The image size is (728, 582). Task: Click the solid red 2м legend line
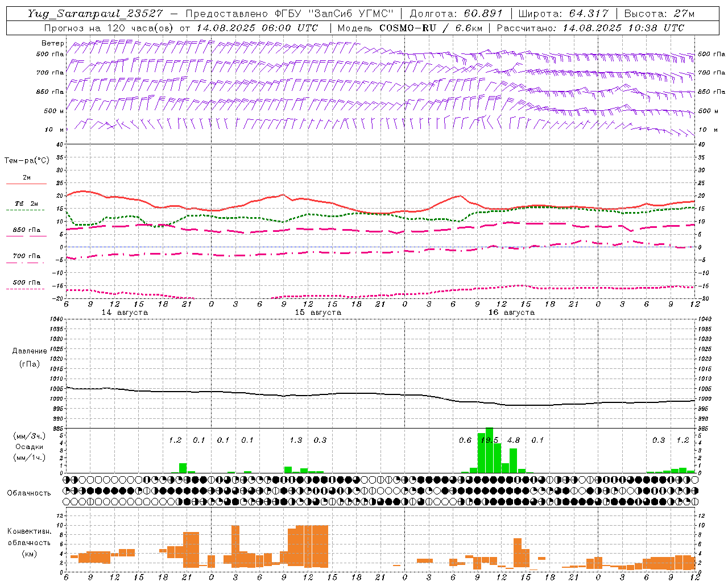26,184
